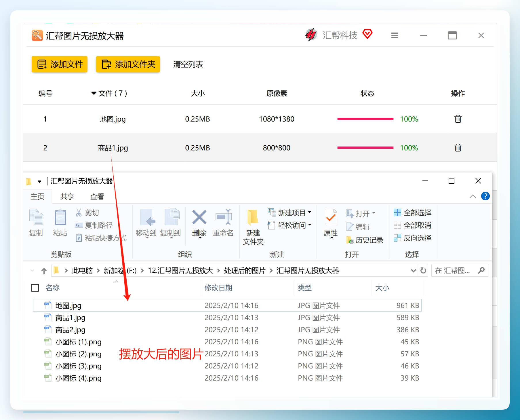Click 全部选择 in the select group
Viewport: 520px width, 420px height.
pyautogui.click(x=413, y=213)
